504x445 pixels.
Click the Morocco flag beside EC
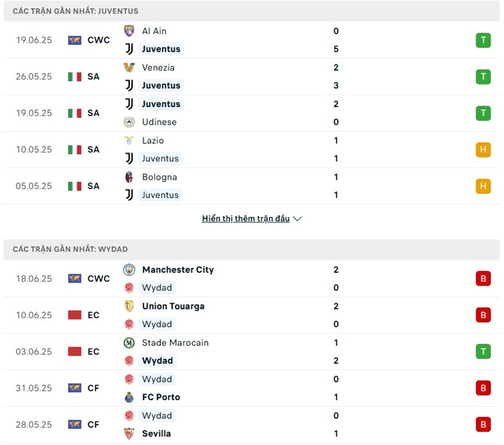(75, 315)
